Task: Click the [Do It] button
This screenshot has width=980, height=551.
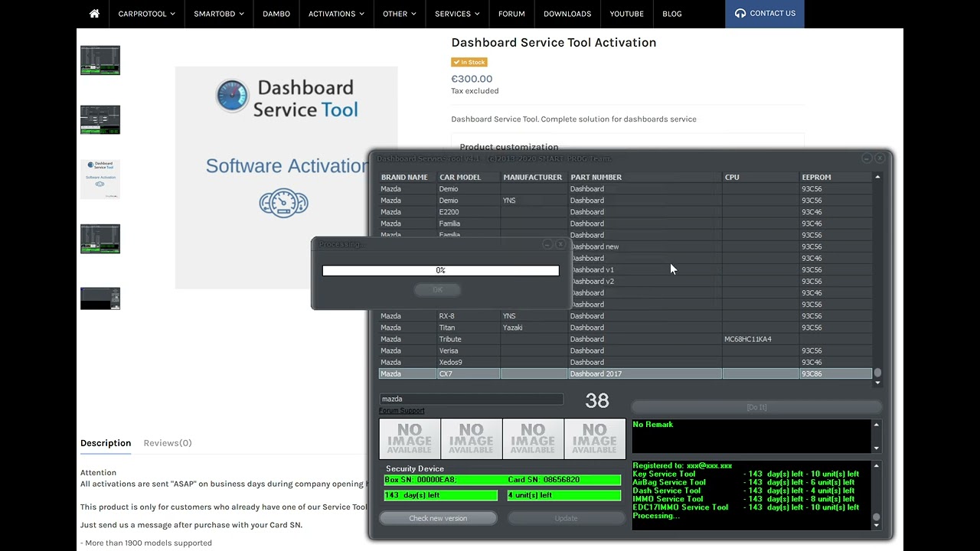Action: pyautogui.click(x=756, y=407)
